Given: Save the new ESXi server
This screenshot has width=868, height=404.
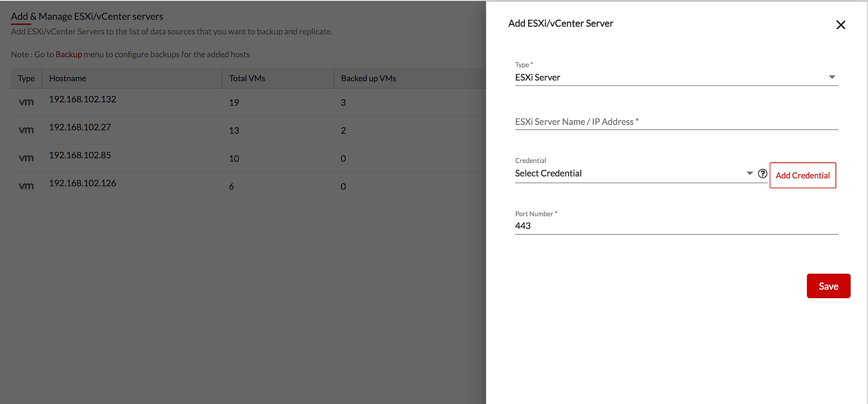Looking at the screenshot, I should tap(829, 286).
